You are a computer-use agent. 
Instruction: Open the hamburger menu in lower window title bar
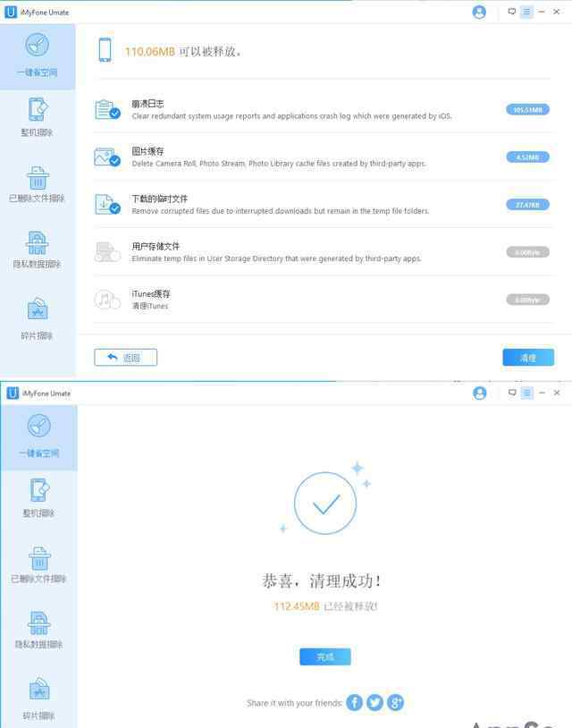pos(527,393)
